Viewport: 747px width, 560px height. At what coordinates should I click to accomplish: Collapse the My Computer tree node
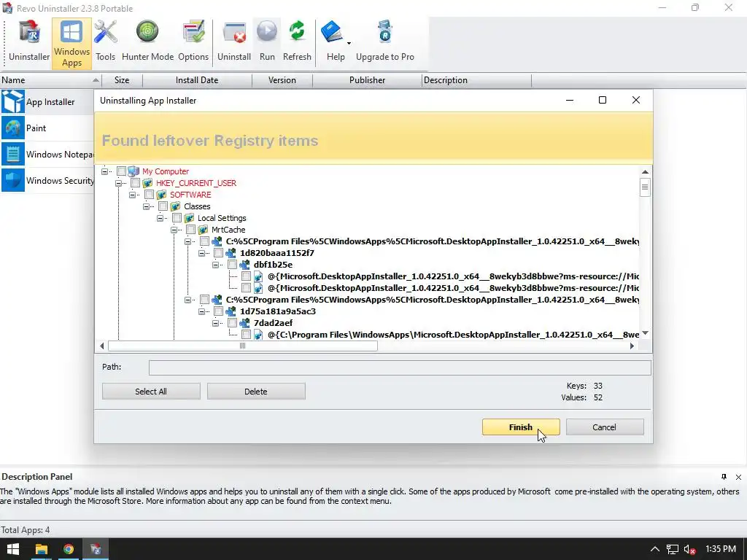coord(104,171)
